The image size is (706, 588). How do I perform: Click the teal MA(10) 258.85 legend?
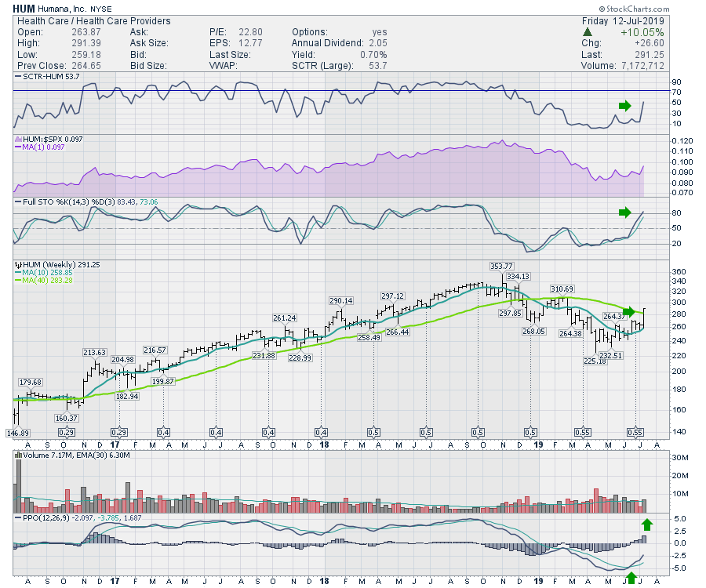(x=44, y=273)
